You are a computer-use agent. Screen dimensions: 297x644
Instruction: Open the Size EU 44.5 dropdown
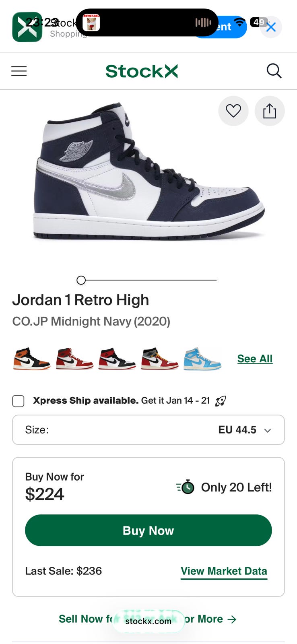click(x=148, y=430)
